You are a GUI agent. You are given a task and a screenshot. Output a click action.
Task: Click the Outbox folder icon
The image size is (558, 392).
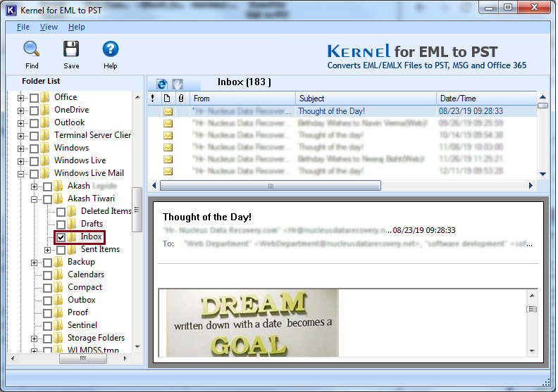(58, 300)
